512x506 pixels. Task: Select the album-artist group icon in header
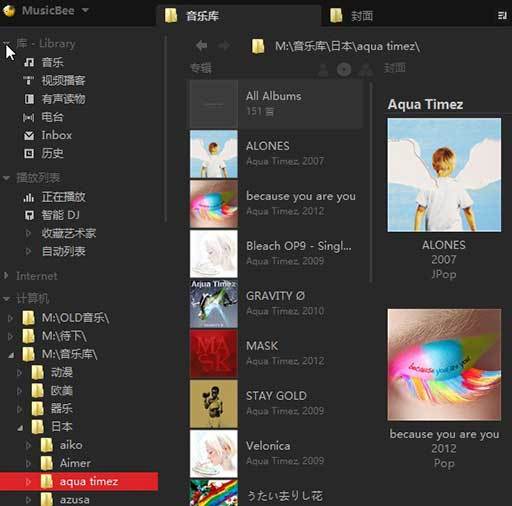[366, 70]
